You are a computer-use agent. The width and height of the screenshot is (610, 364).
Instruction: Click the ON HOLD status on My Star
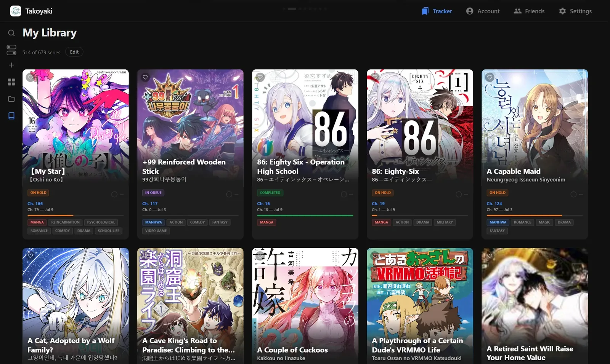[39, 193]
